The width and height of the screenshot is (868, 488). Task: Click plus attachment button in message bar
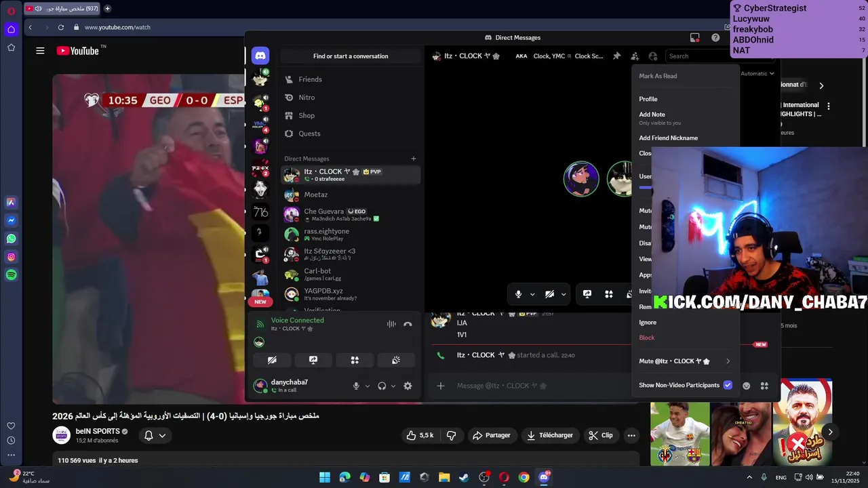(x=441, y=386)
